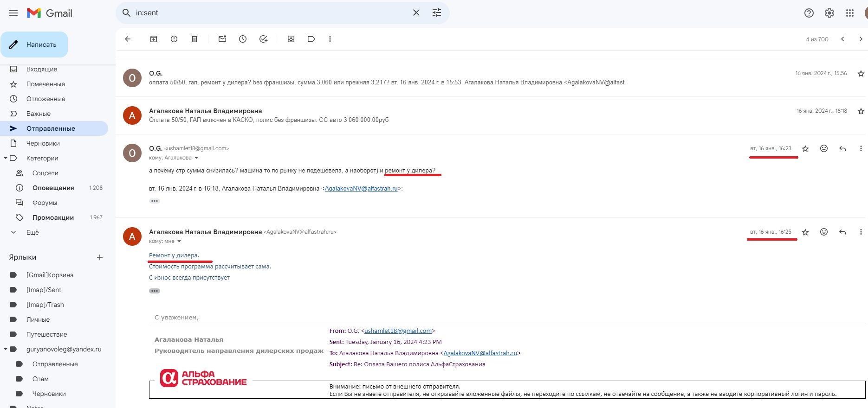
Task: Star the 15:56 message from O.G.
Action: (861, 74)
